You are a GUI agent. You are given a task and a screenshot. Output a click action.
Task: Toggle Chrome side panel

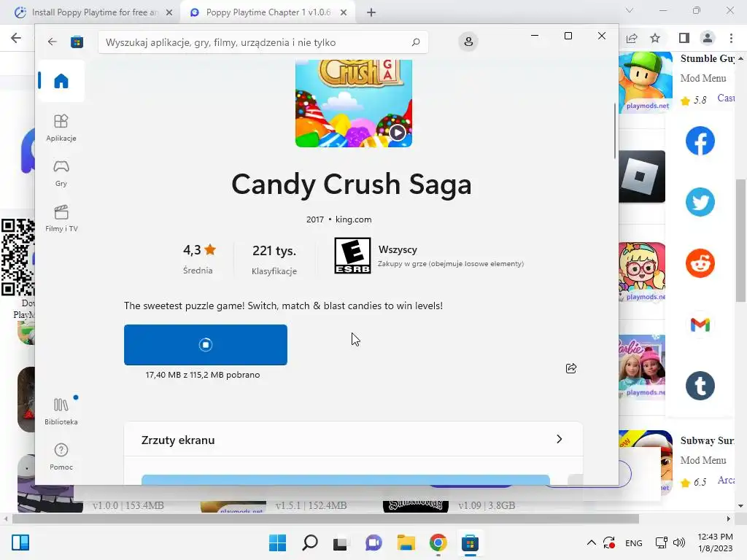click(684, 38)
